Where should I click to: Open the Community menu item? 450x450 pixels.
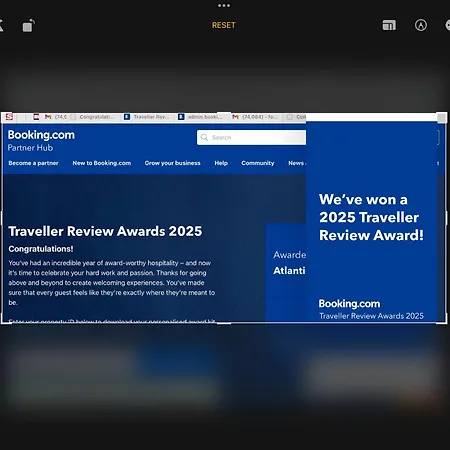pos(258,163)
